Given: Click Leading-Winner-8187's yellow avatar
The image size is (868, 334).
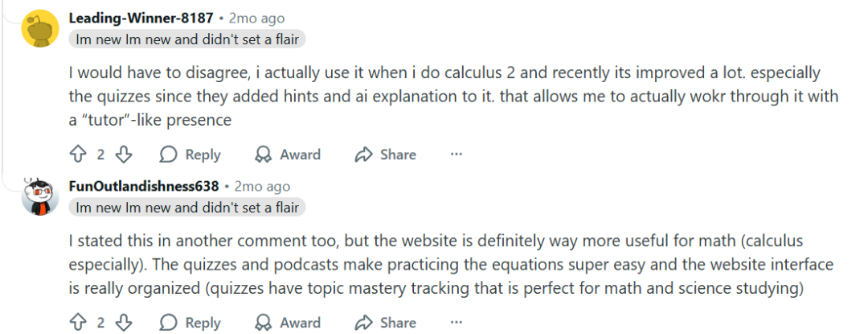Looking at the screenshot, I should [39, 29].
